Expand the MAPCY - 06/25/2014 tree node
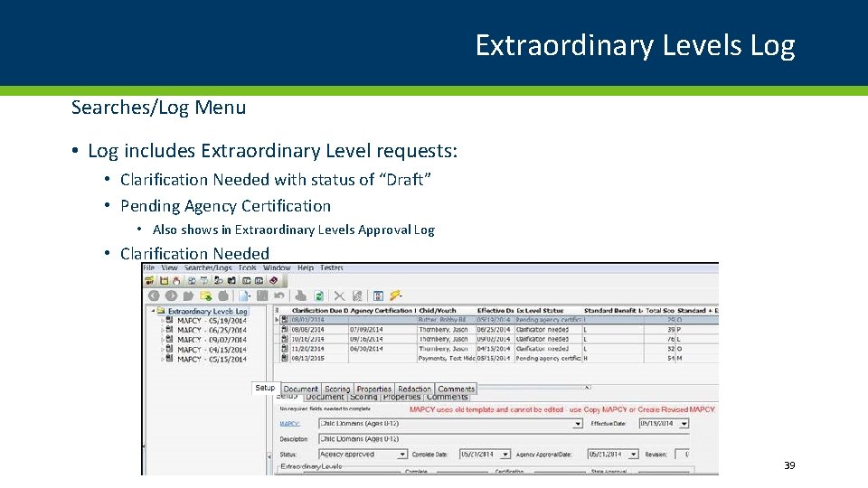 [162, 330]
